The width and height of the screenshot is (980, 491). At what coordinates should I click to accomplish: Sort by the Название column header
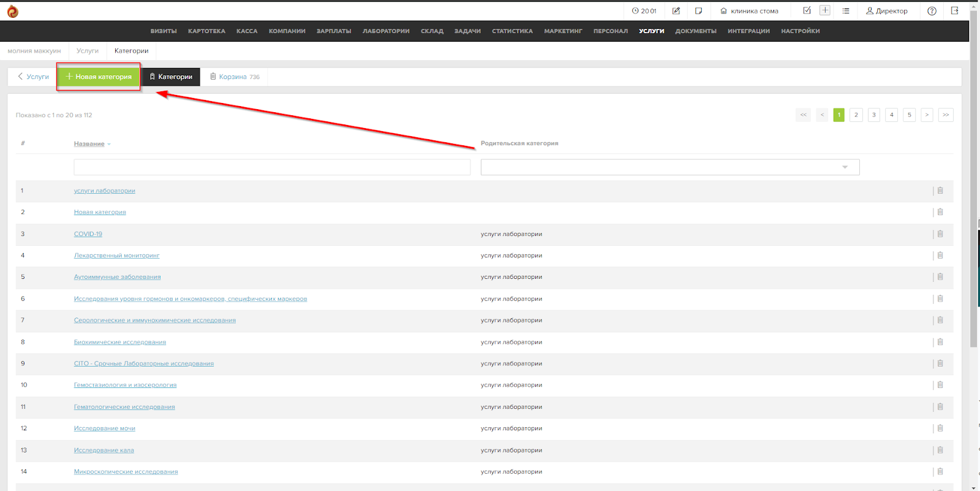(89, 144)
